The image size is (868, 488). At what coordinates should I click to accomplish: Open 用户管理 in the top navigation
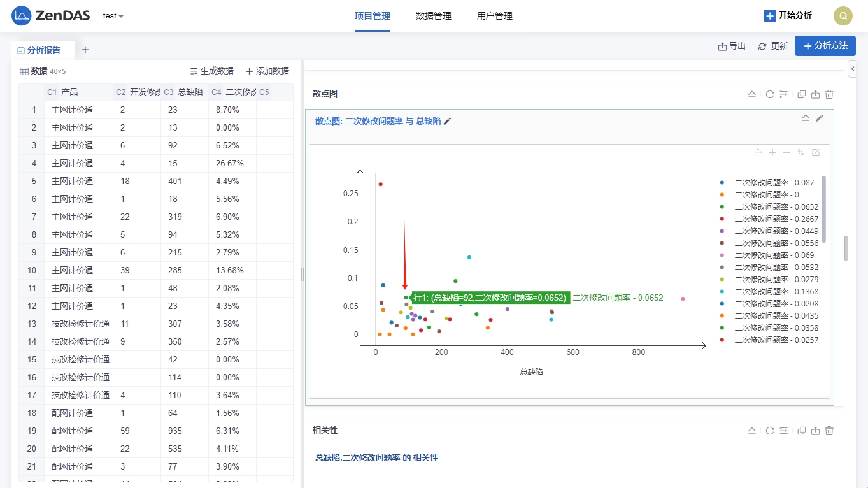[x=494, y=16]
